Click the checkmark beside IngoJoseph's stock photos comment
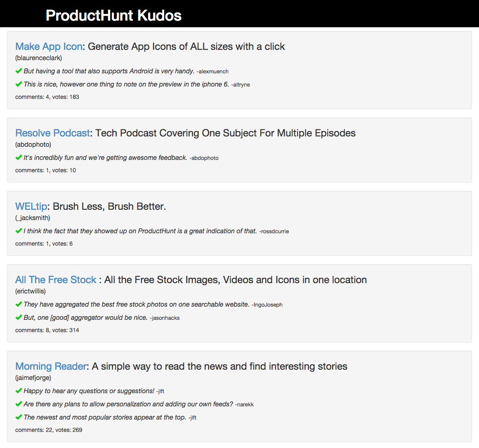The image size is (479, 448). click(x=19, y=304)
